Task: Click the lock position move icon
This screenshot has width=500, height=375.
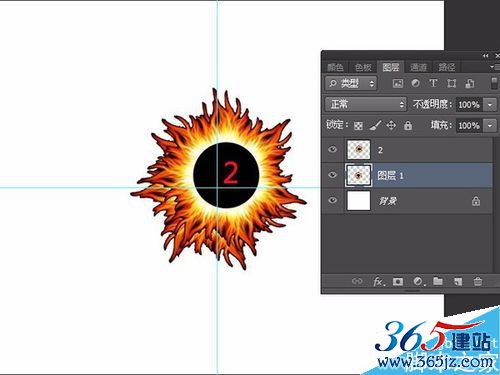Action: pyautogui.click(x=391, y=126)
